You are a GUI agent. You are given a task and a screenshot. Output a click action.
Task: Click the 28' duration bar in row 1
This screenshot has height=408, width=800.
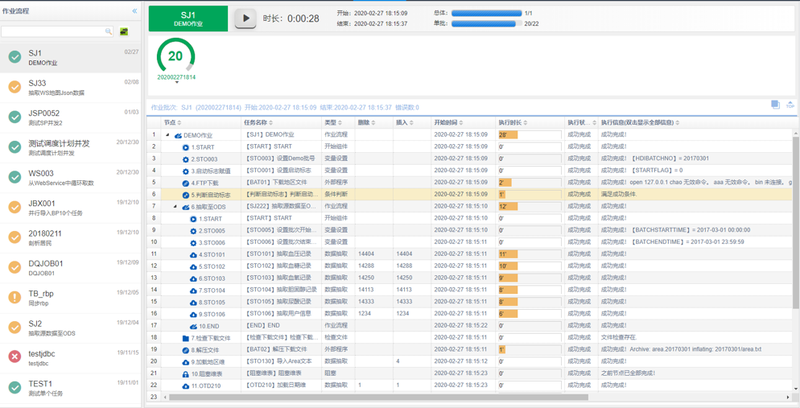[508, 135]
